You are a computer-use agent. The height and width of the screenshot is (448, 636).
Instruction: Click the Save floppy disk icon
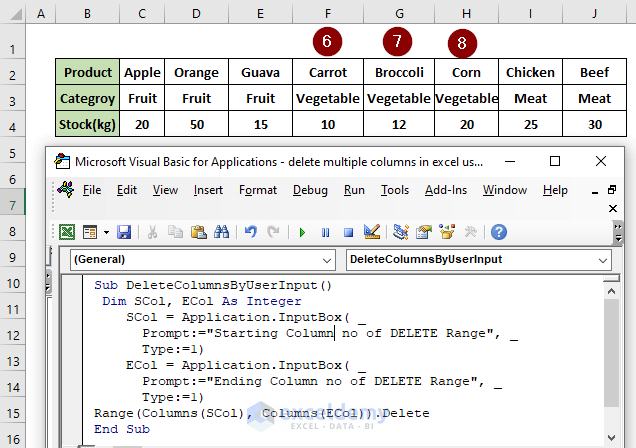click(x=124, y=232)
